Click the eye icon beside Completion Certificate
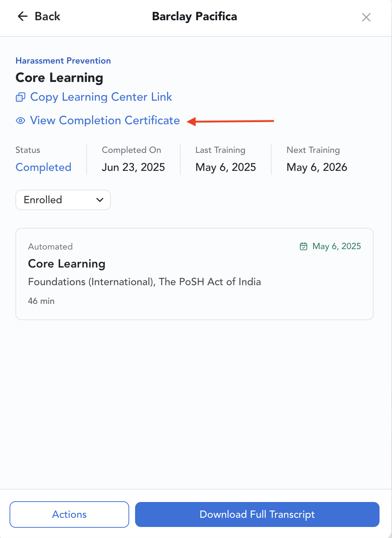This screenshot has height=538, width=392. 21,121
